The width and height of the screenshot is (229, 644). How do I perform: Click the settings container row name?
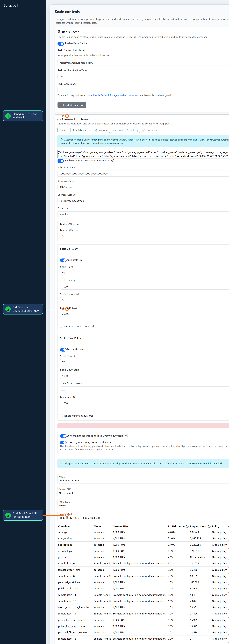coord(62,532)
